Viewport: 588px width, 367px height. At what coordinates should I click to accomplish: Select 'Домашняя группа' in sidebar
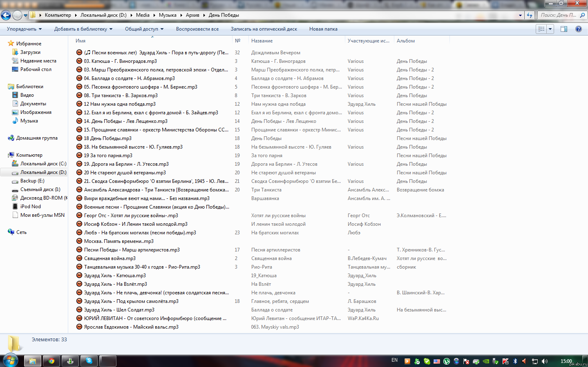pos(37,138)
